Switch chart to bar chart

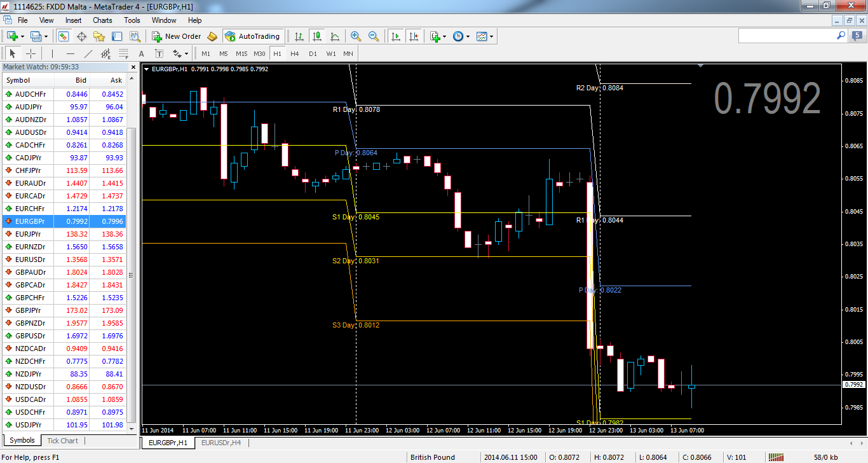pyautogui.click(x=299, y=36)
